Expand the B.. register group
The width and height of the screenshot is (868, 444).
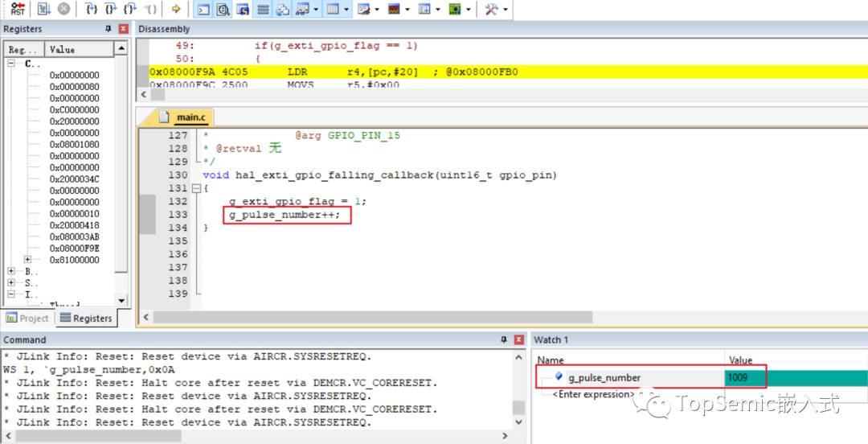(11, 271)
